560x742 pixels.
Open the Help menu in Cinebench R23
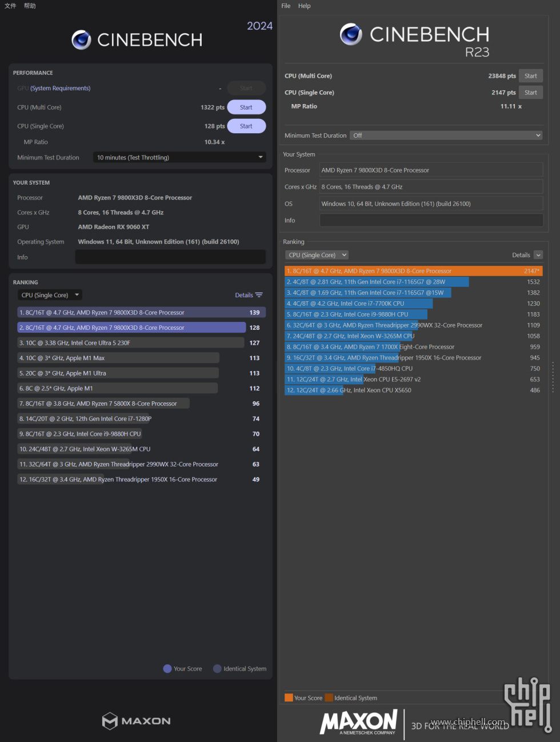(x=305, y=6)
